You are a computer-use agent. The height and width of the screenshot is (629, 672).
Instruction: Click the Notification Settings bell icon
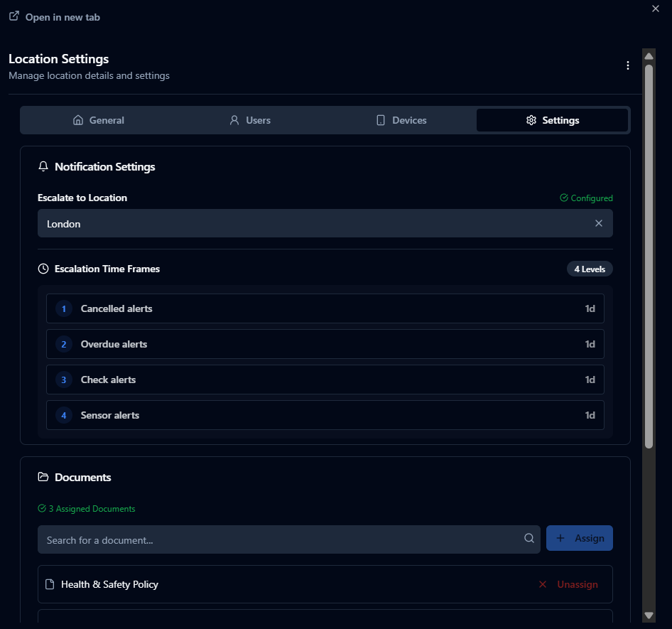coord(43,166)
